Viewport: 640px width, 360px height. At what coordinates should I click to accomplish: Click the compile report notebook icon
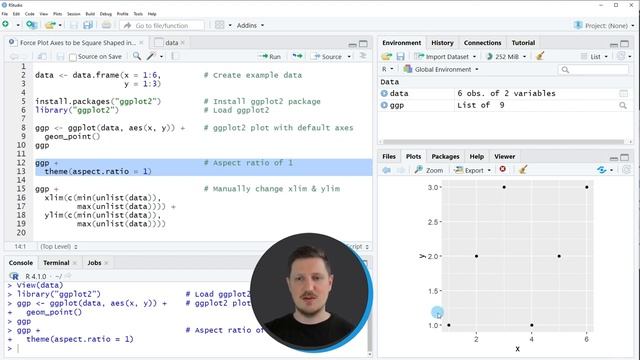tap(175, 56)
